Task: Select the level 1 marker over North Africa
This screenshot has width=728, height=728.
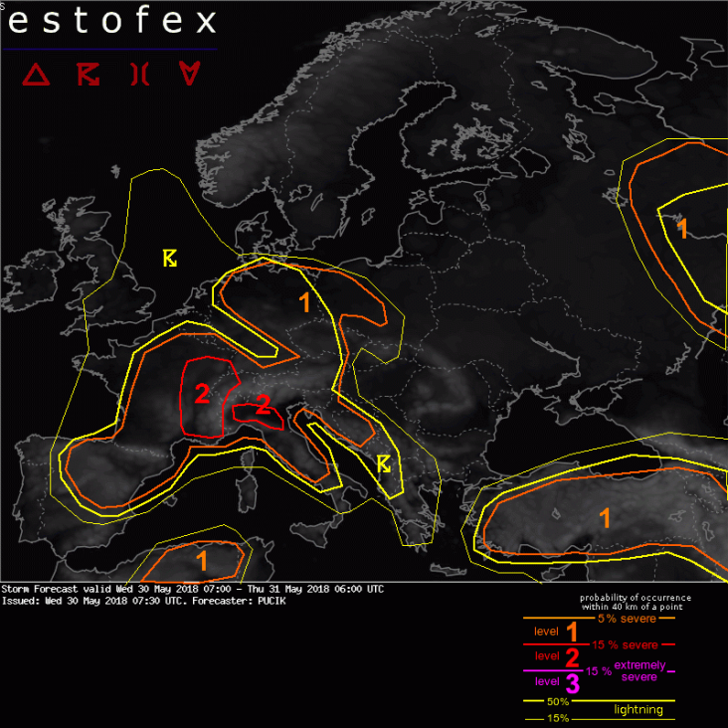Action: pyautogui.click(x=201, y=561)
